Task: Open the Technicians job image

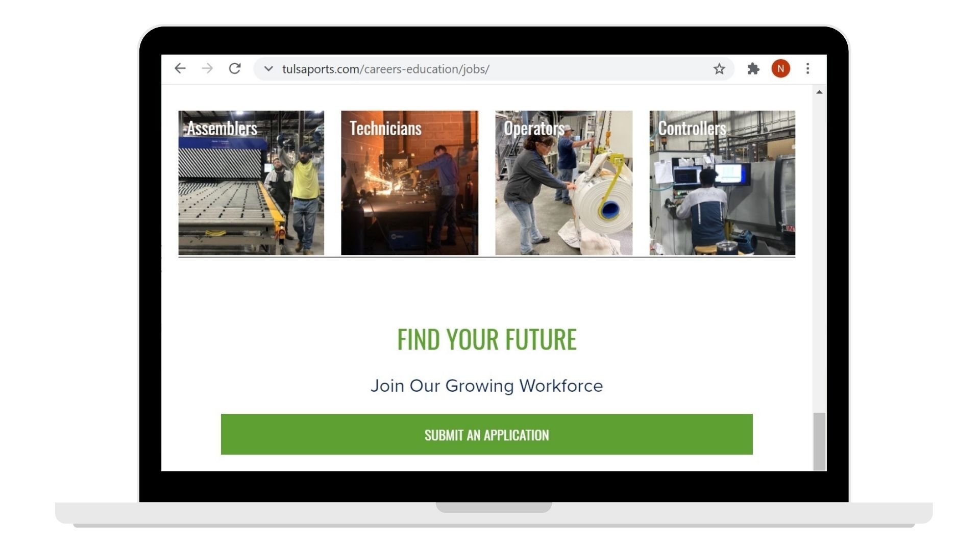Action: pyautogui.click(x=409, y=183)
